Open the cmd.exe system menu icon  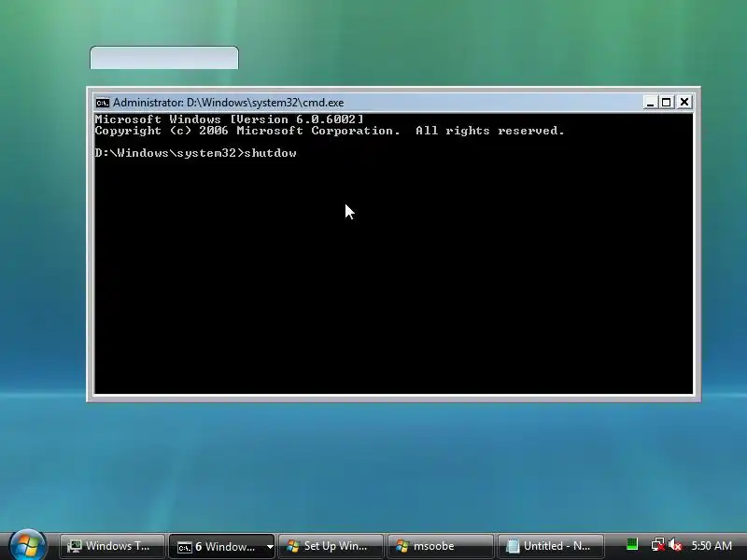(102, 103)
